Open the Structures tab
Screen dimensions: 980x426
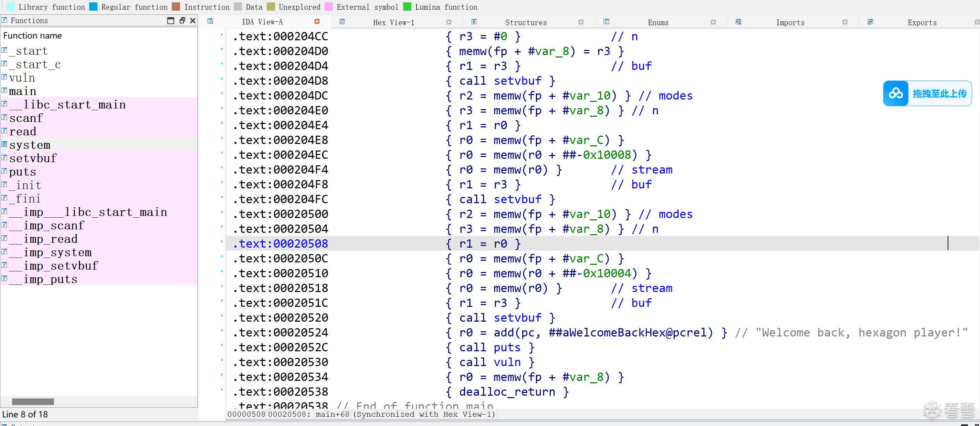[526, 22]
